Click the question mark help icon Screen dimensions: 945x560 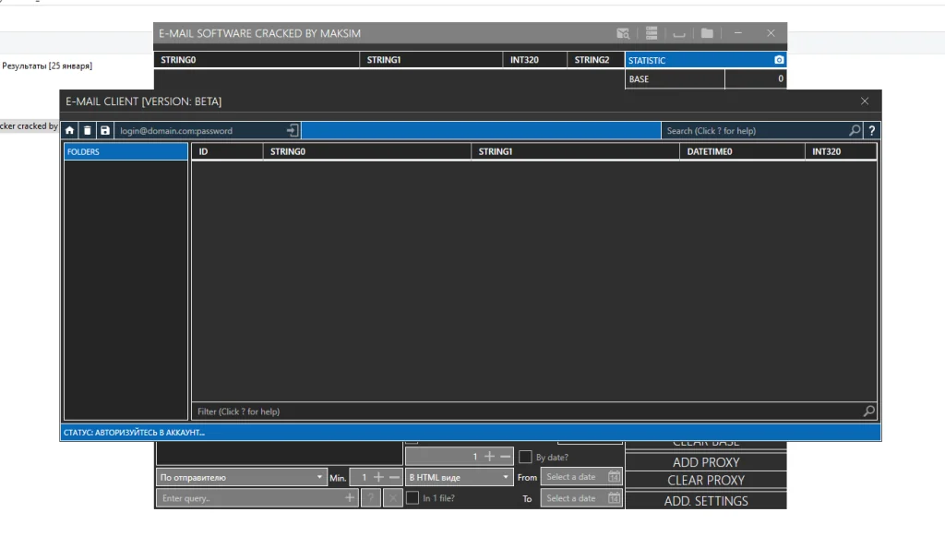872,131
